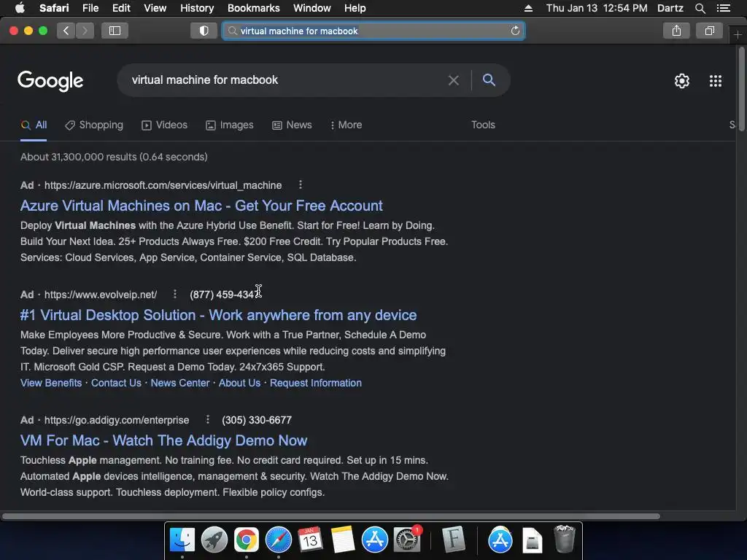Switch to Safari in the Dock
This screenshot has width=747, height=560.
click(278, 540)
